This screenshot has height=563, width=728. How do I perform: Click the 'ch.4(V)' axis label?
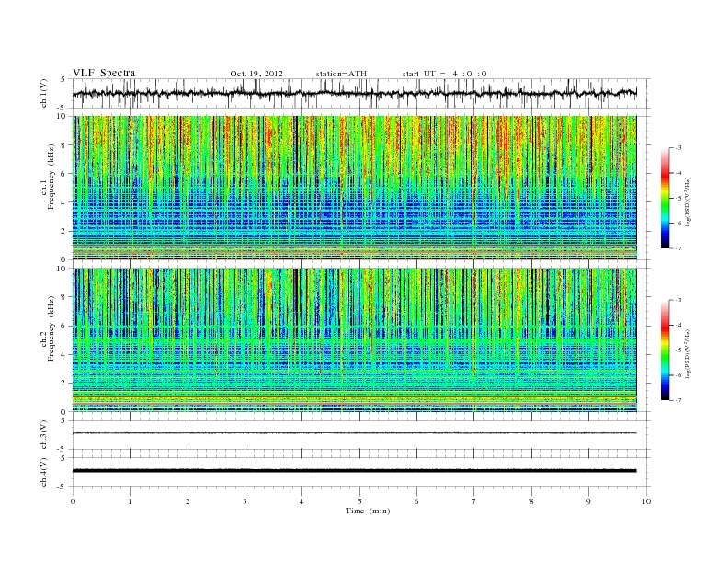pos(44,472)
